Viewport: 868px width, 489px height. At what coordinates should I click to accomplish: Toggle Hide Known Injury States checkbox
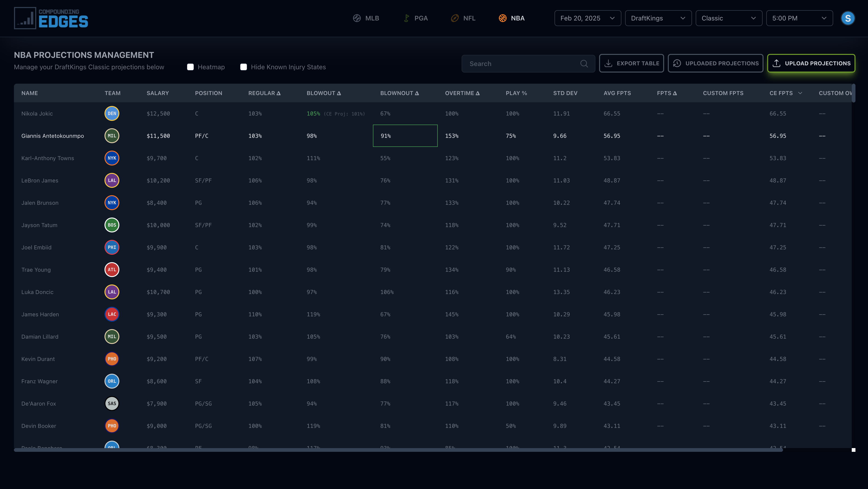(244, 67)
